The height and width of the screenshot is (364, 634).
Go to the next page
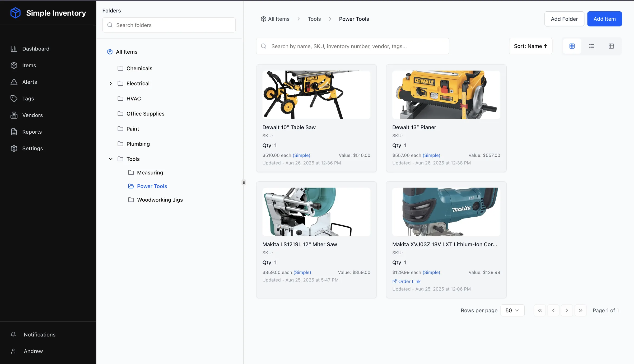[x=567, y=310]
